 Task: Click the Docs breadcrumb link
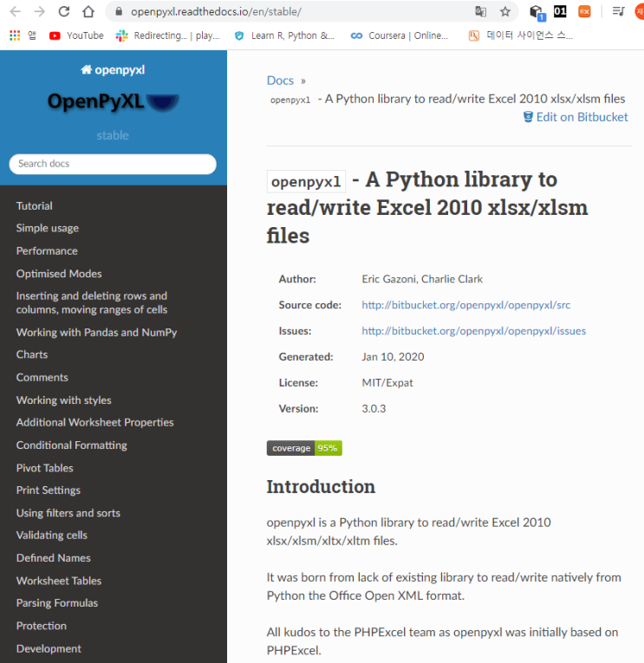[x=280, y=81]
